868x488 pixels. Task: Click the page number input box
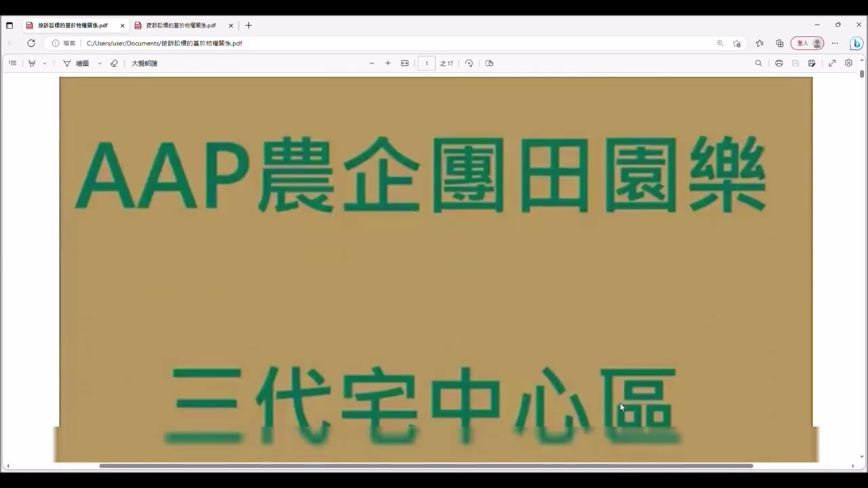click(x=427, y=63)
